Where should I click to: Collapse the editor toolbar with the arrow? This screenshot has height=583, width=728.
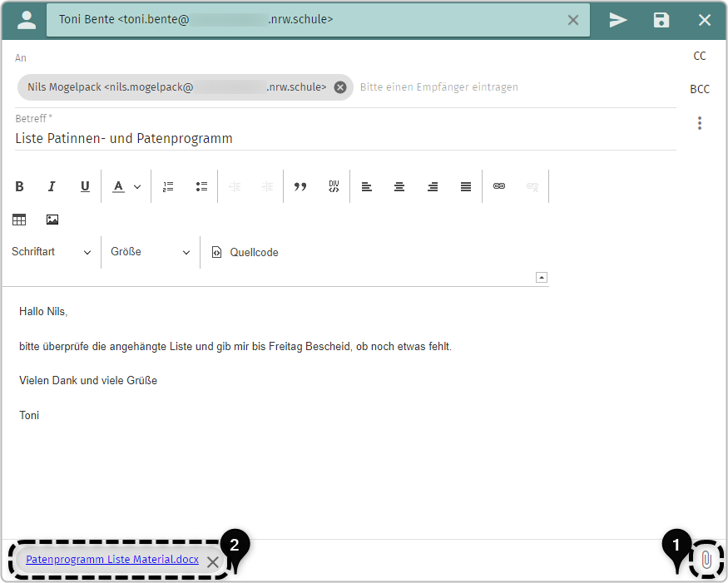(542, 276)
